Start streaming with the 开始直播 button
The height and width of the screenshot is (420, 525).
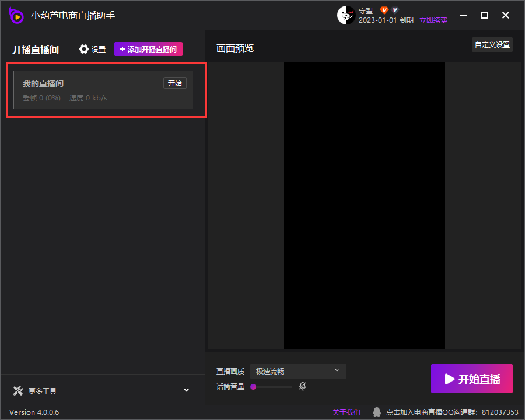pyautogui.click(x=471, y=379)
